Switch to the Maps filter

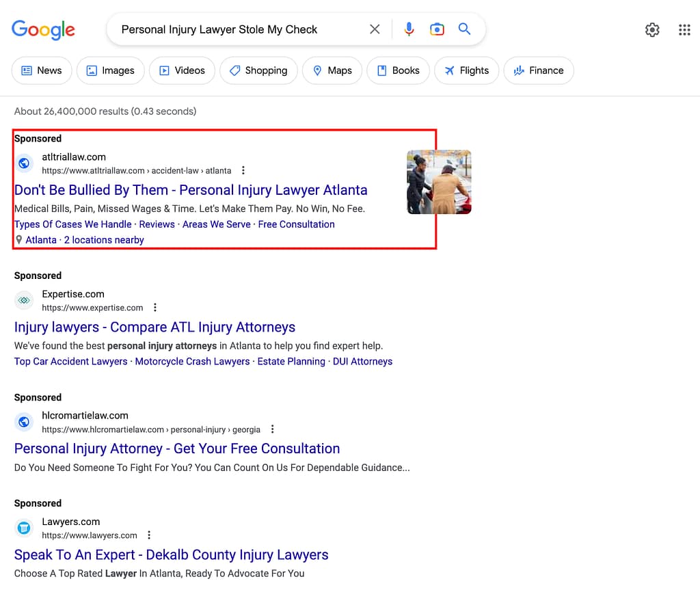pos(332,70)
